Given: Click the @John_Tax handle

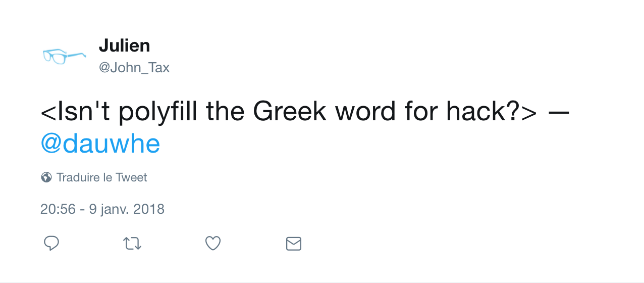Looking at the screenshot, I should (x=134, y=68).
